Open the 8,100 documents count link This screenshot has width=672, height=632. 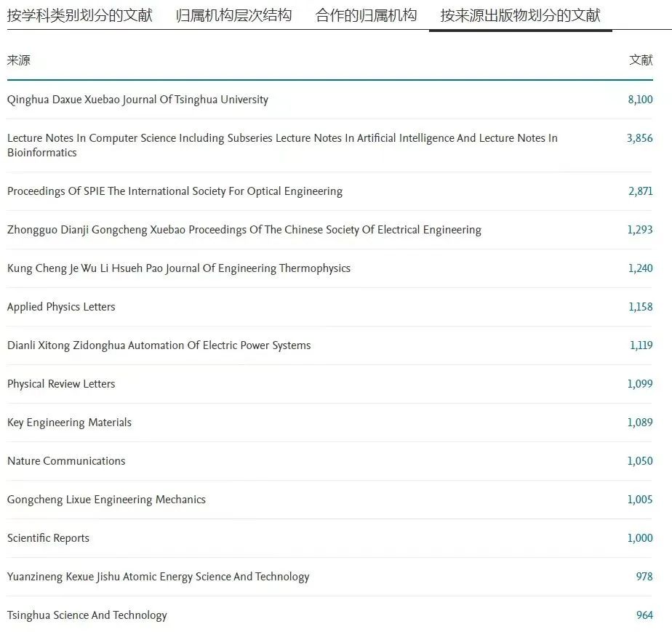[x=640, y=100]
